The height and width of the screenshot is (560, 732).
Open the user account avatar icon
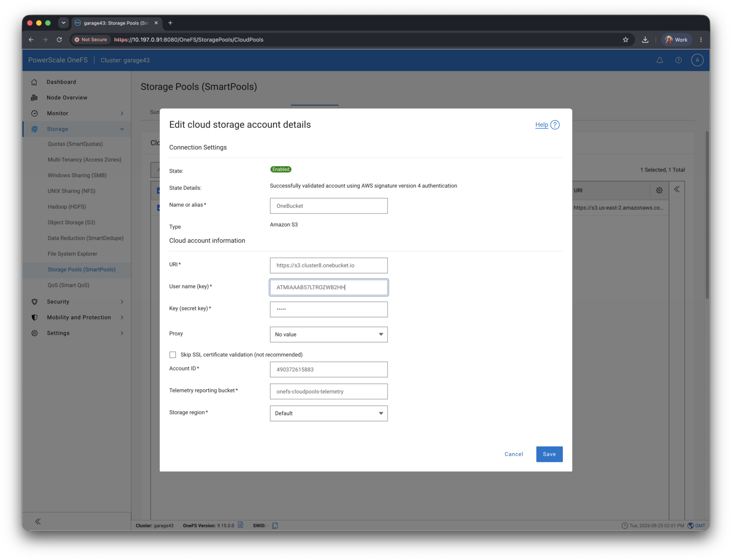(x=697, y=60)
